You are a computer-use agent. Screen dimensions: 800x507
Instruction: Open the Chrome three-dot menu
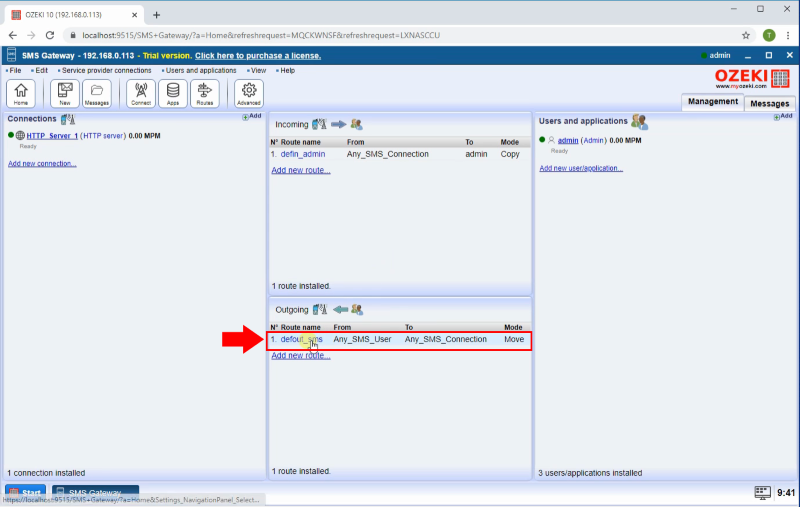pyautogui.click(x=788, y=35)
